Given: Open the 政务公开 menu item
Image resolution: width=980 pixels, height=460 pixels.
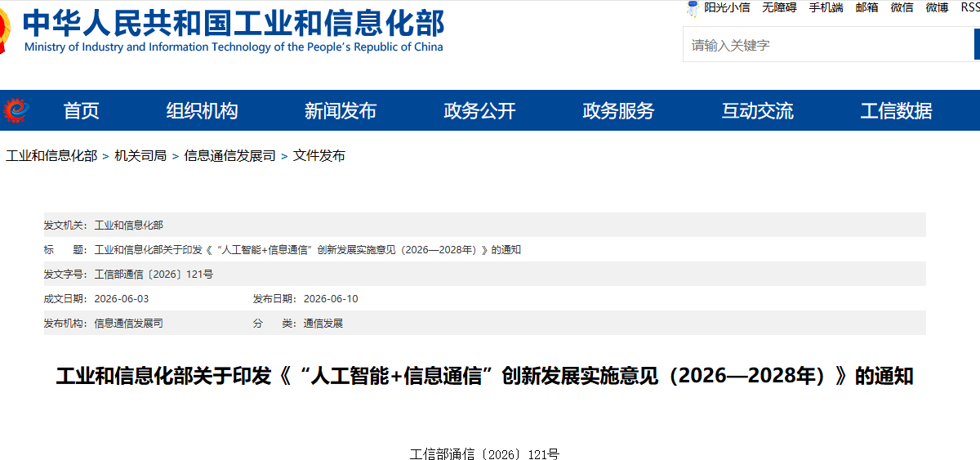Looking at the screenshot, I should tap(479, 111).
